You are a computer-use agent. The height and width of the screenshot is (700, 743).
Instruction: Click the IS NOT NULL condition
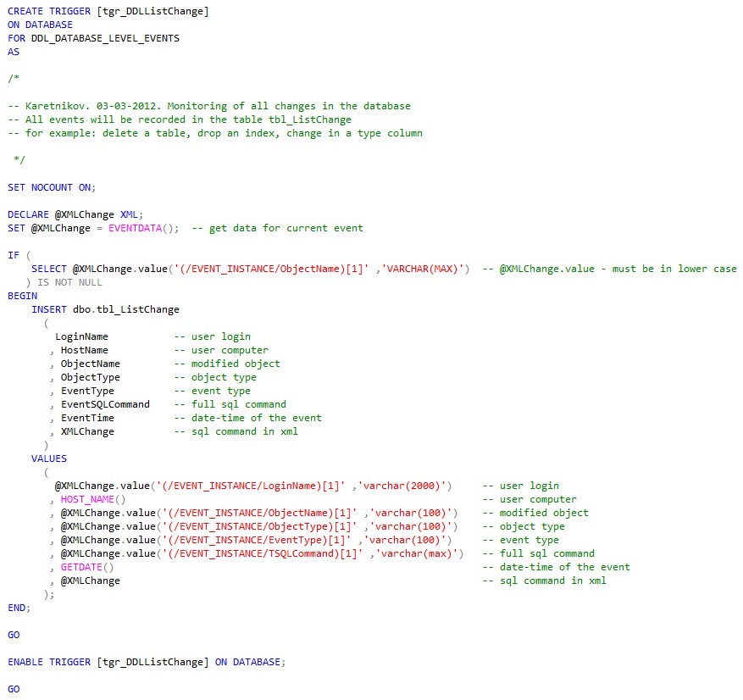pyautogui.click(x=69, y=282)
